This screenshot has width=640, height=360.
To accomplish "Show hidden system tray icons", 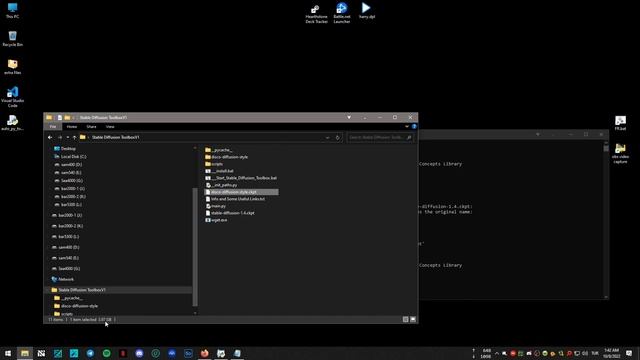I will tap(497, 353).
